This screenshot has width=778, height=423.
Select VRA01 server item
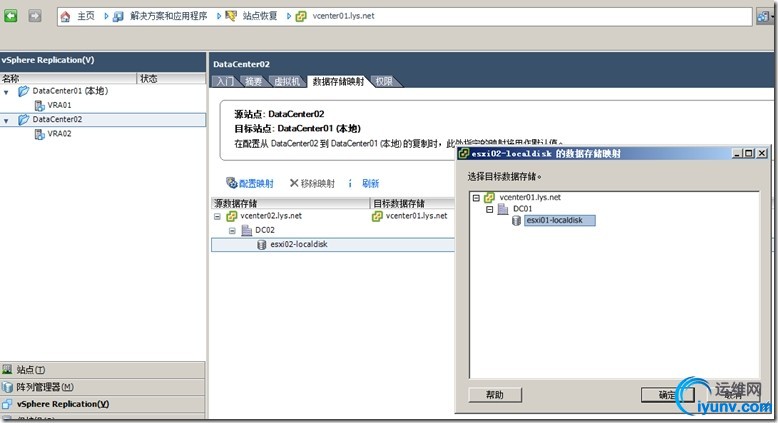(x=59, y=105)
